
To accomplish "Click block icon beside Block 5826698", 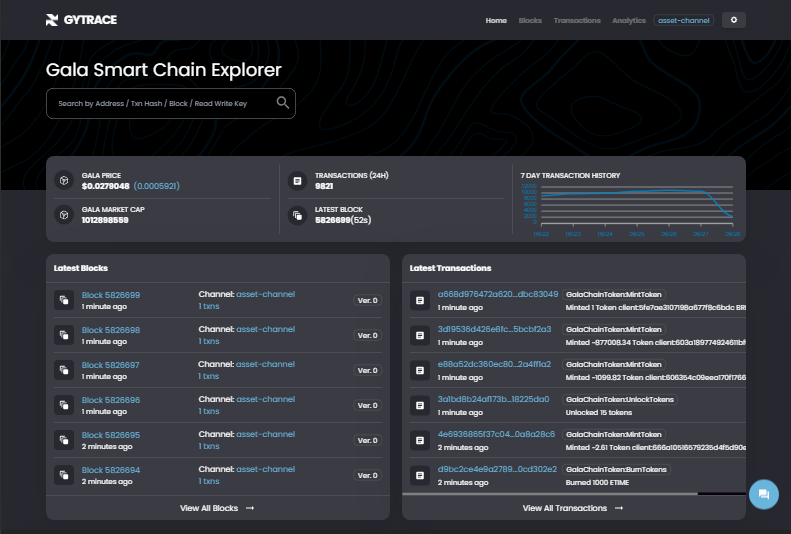I will [x=64, y=335].
